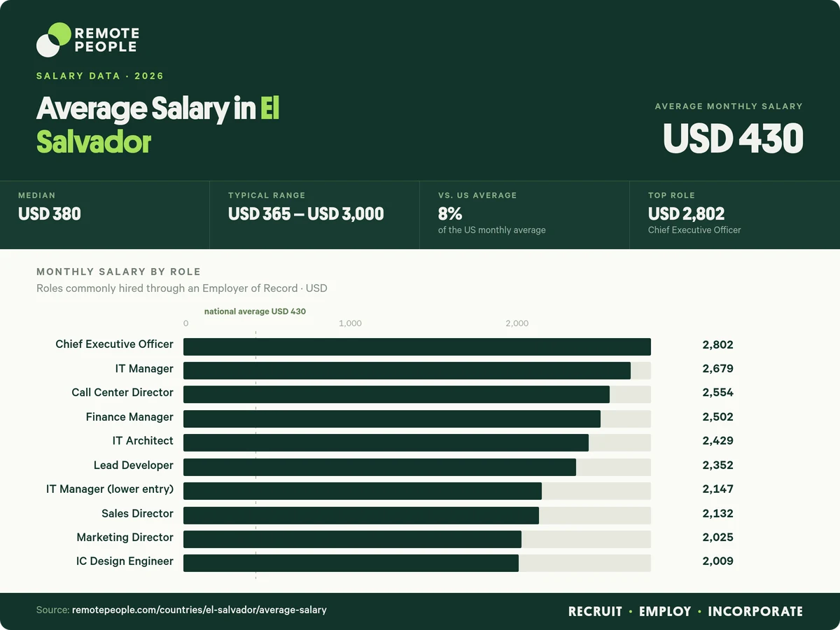Click the 'Average Salary in El Salvador' heading
Screen dimensions: 840x630
pos(158,125)
